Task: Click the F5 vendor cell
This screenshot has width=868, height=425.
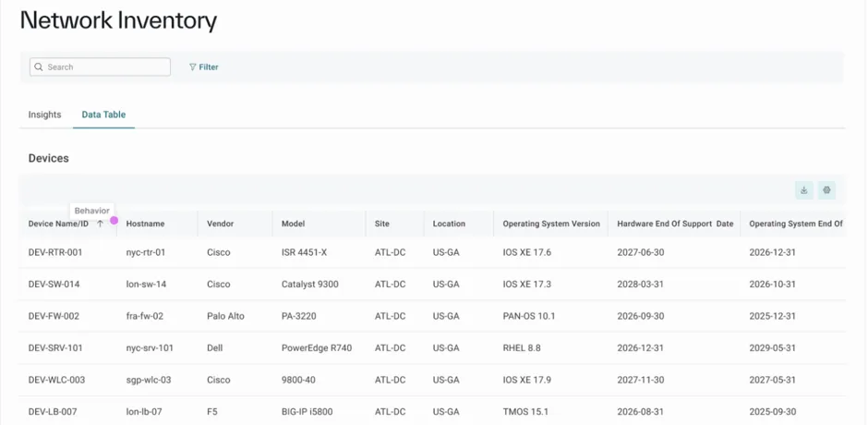Action: click(211, 412)
